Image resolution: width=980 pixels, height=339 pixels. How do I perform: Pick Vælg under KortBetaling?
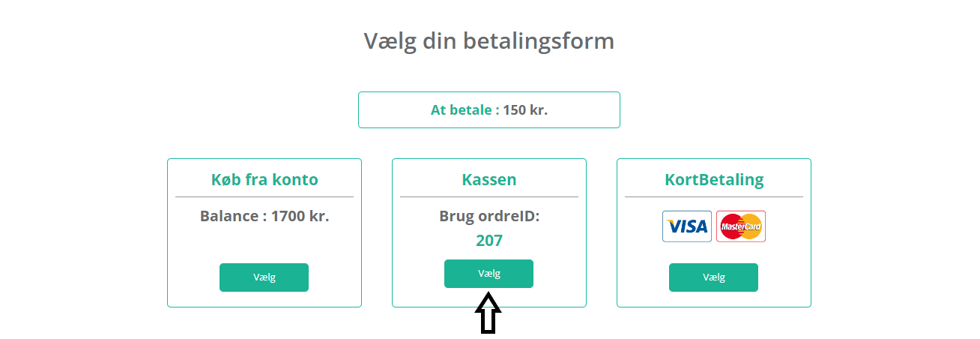pyautogui.click(x=713, y=277)
